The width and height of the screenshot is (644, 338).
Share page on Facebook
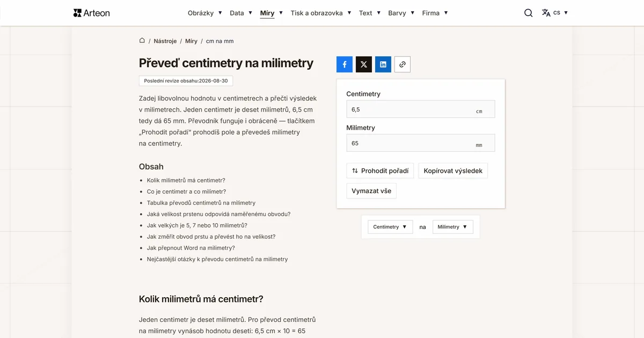[x=345, y=64]
